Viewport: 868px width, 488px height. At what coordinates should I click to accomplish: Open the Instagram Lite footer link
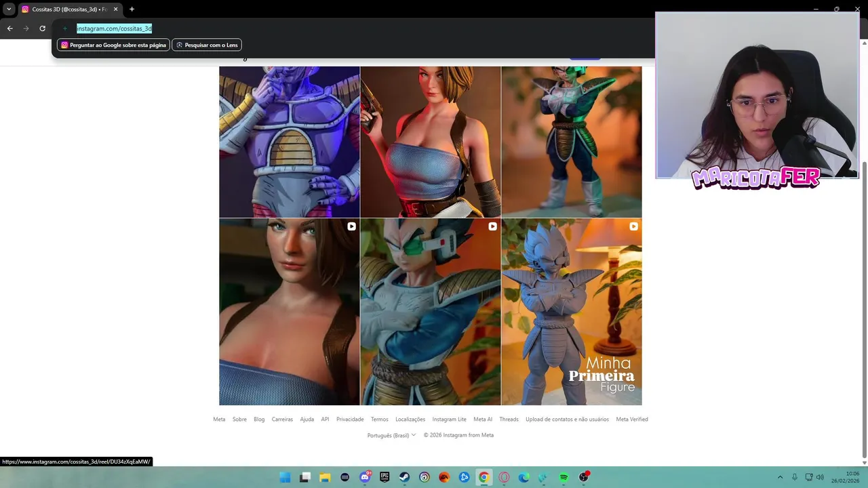pyautogui.click(x=449, y=419)
